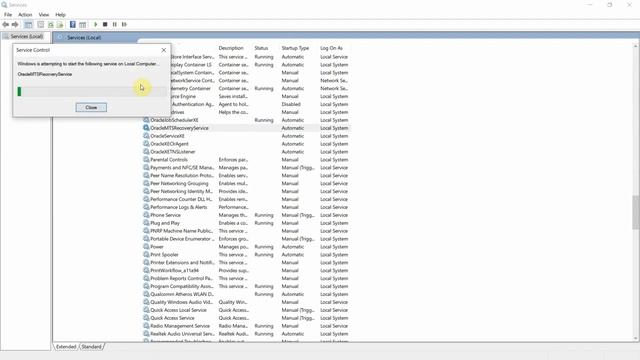Start the service with the green play icon
Screen dimensions: 640x360
coord(96,24)
